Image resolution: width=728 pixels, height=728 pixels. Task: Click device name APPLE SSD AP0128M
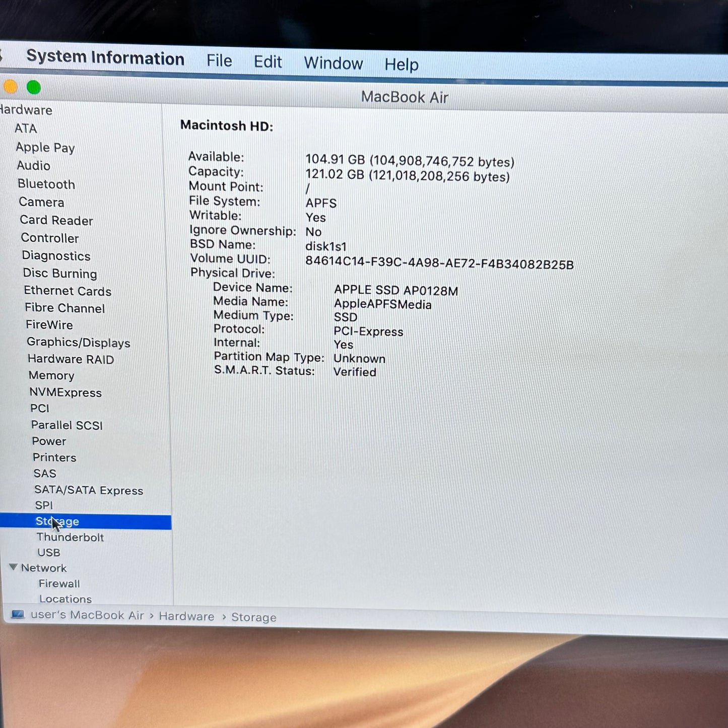pyautogui.click(x=396, y=290)
